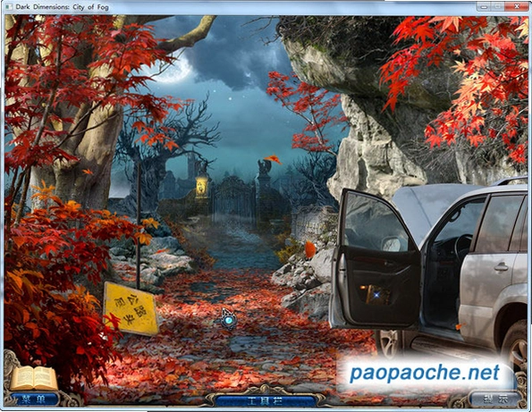Pick up the yellow road sign
This screenshot has height=412, width=532.
[131, 308]
